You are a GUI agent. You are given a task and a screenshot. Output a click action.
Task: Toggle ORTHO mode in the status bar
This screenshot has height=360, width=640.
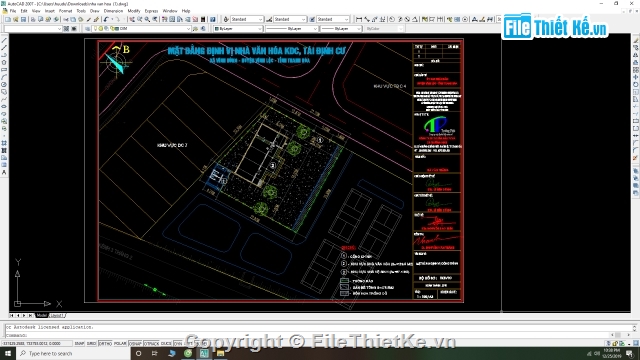105,343
